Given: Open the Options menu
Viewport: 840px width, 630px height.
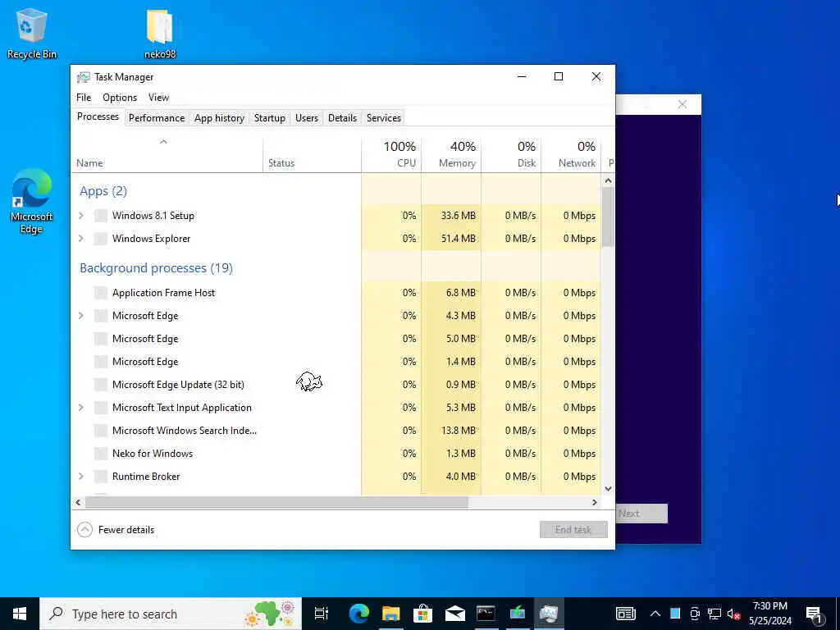Looking at the screenshot, I should (120, 98).
